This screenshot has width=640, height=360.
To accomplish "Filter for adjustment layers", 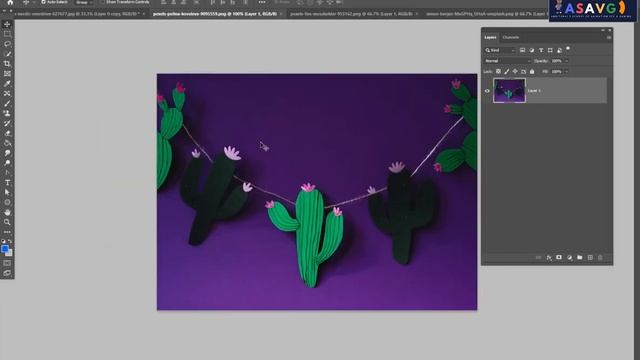I will click(531, 50).
